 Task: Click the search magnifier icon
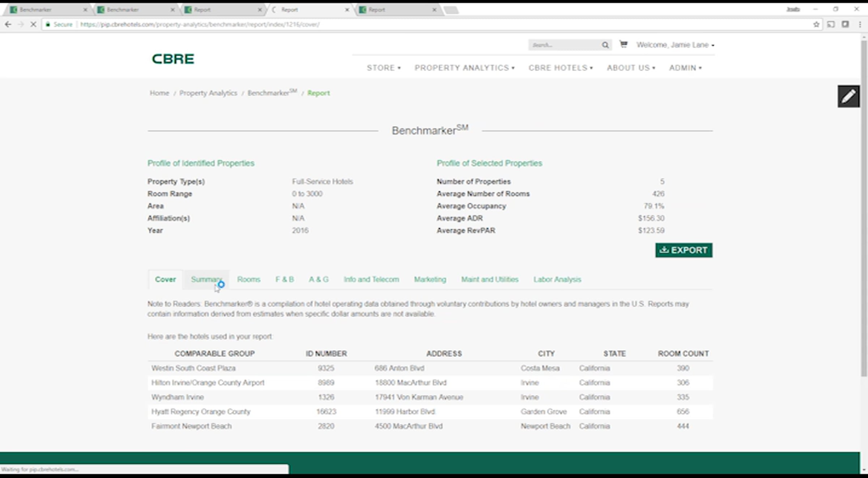coord(605,45)
